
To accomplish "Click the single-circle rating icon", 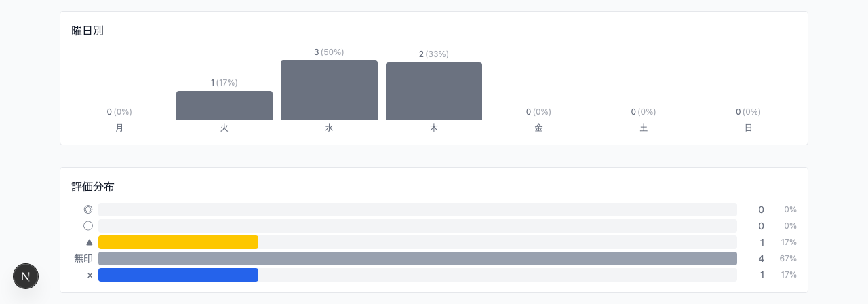I will [88, 226].
